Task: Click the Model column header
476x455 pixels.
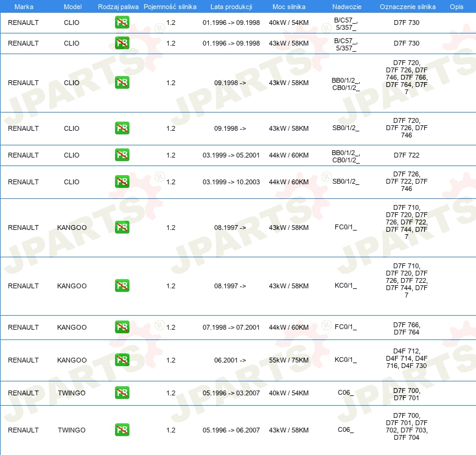Action: pyautogui.click(x=72, y=7)
